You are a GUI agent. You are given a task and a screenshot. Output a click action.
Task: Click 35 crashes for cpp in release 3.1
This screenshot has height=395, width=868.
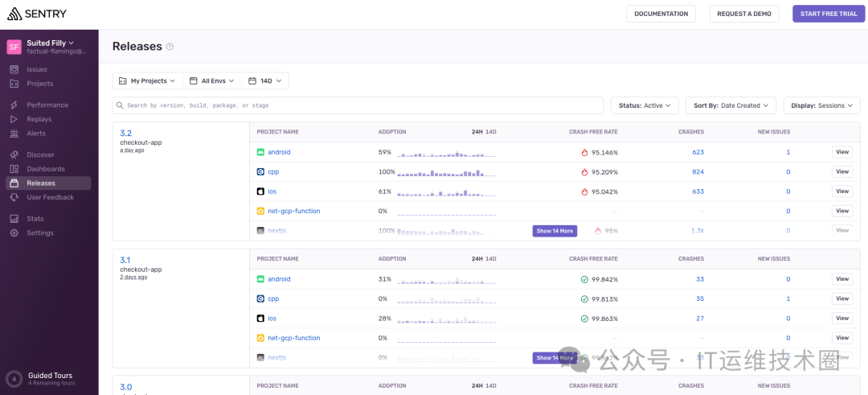(700, 298)
